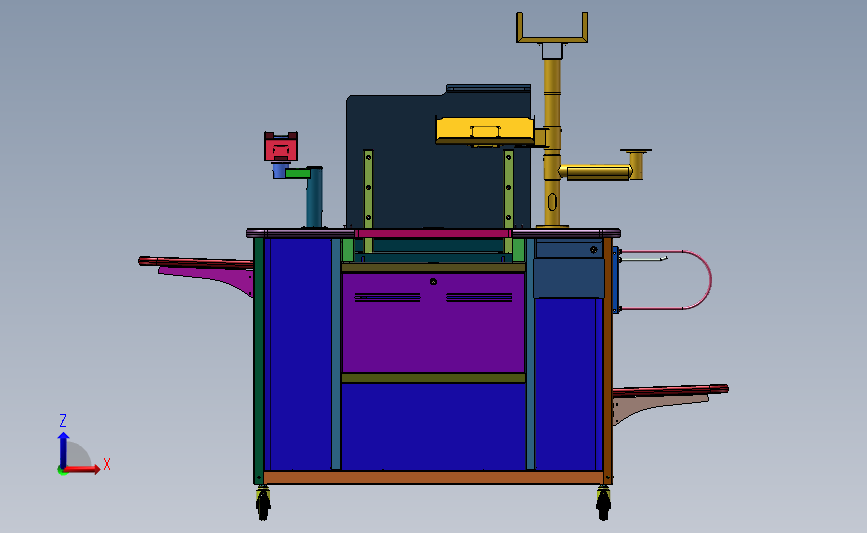
Task: Click the magenta bar on the countertop
Action: [432, 234]
